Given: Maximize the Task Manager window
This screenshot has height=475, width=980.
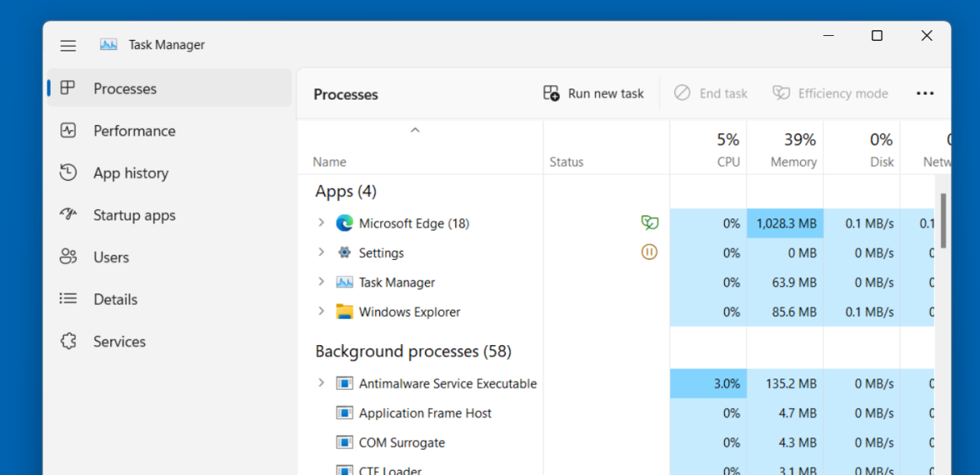Looking at the screenshot, I should [877, 36].
